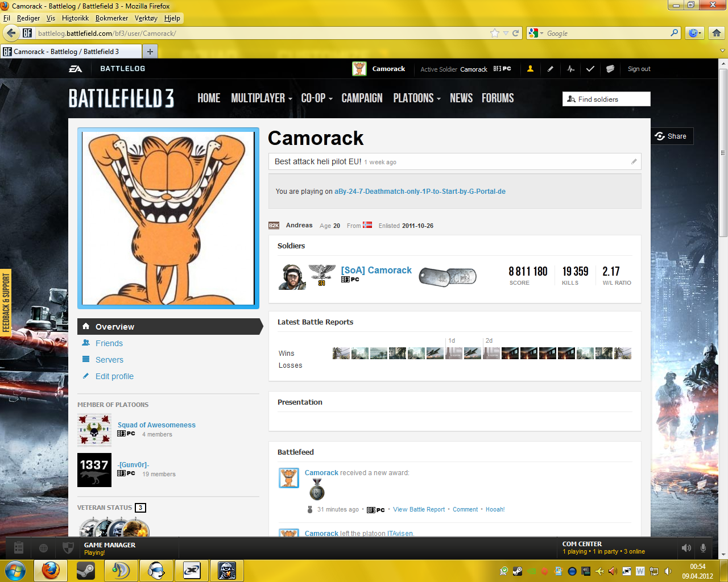Open the server name link aBy-24-7-Deathmatch
The width and height of the screenshot is (728, 582).
click(x=420, y=192)
